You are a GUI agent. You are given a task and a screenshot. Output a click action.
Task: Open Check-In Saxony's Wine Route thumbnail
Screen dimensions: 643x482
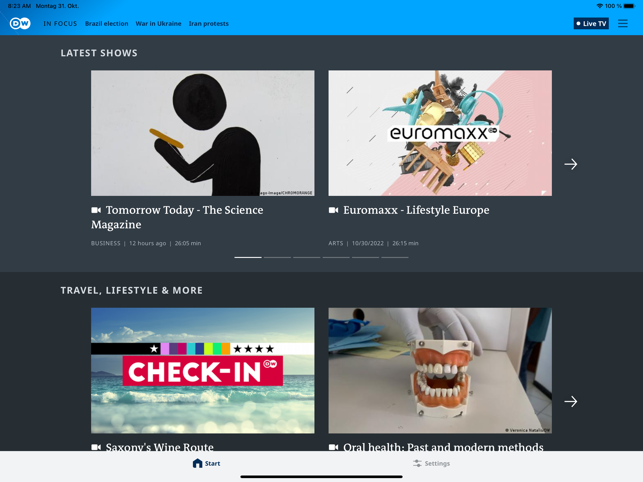pos(203,370)
